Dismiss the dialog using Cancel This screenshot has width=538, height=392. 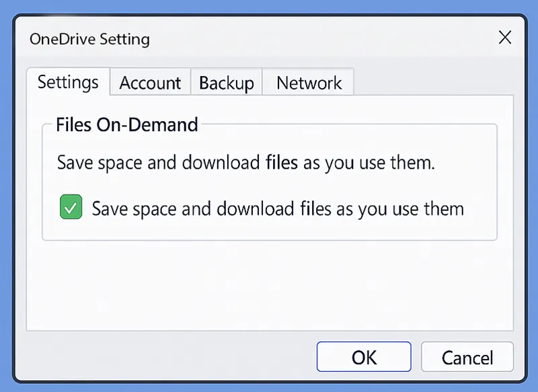click(x=467, y=357)
